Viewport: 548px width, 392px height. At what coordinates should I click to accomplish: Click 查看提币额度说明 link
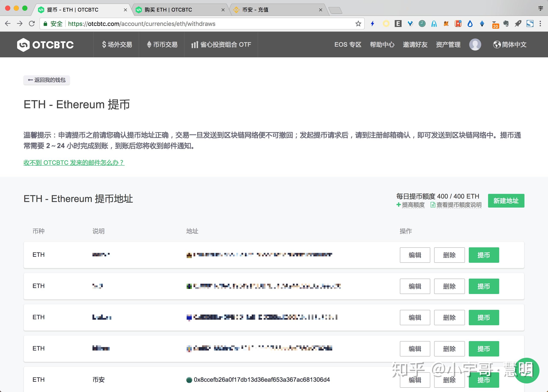(x=456, y=205)
